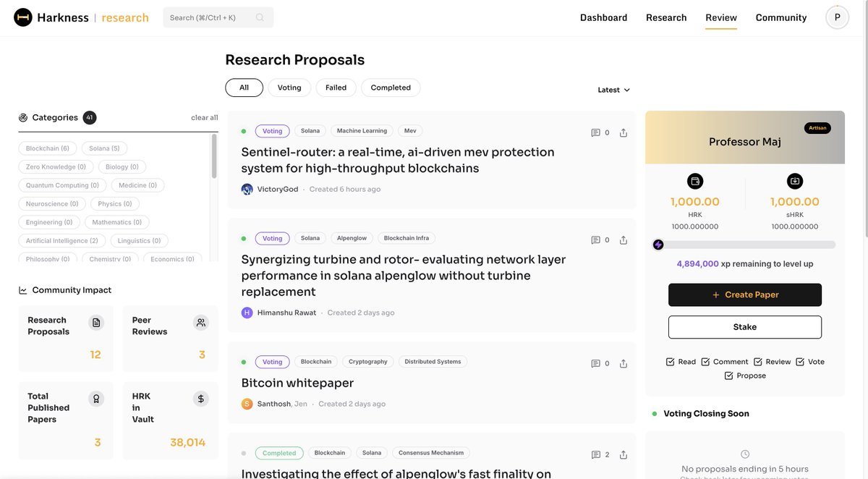
Task: Share the Bitcoin whitepaper proposal
Action: (x=624, y=363)
